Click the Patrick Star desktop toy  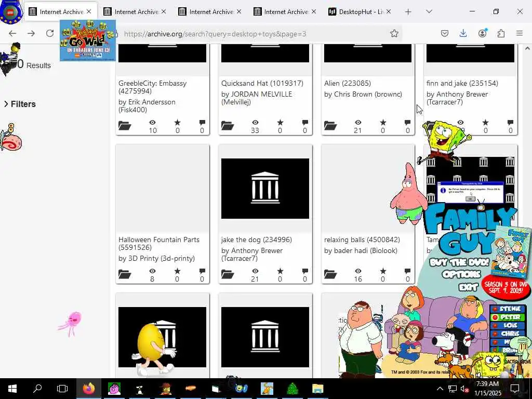[408, 194]
